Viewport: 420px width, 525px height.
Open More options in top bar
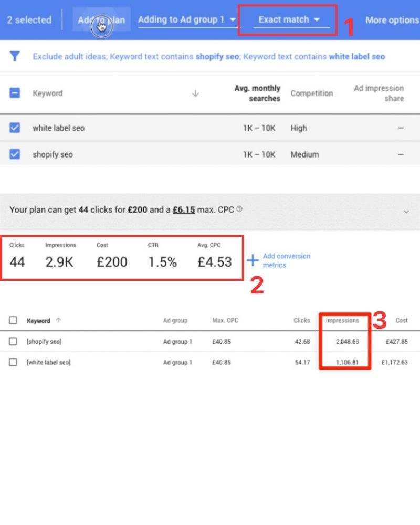tap(392, 20)
